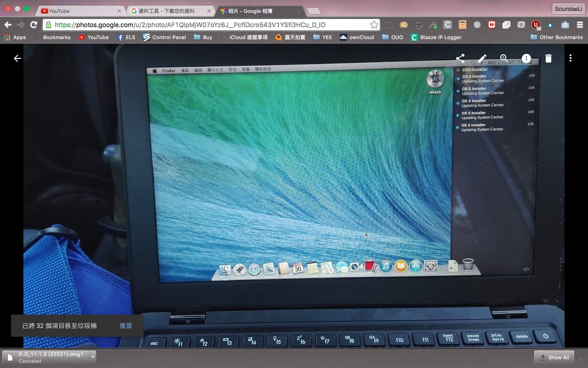Expand the YEE bookmarks folder

(x=322, y=37)
